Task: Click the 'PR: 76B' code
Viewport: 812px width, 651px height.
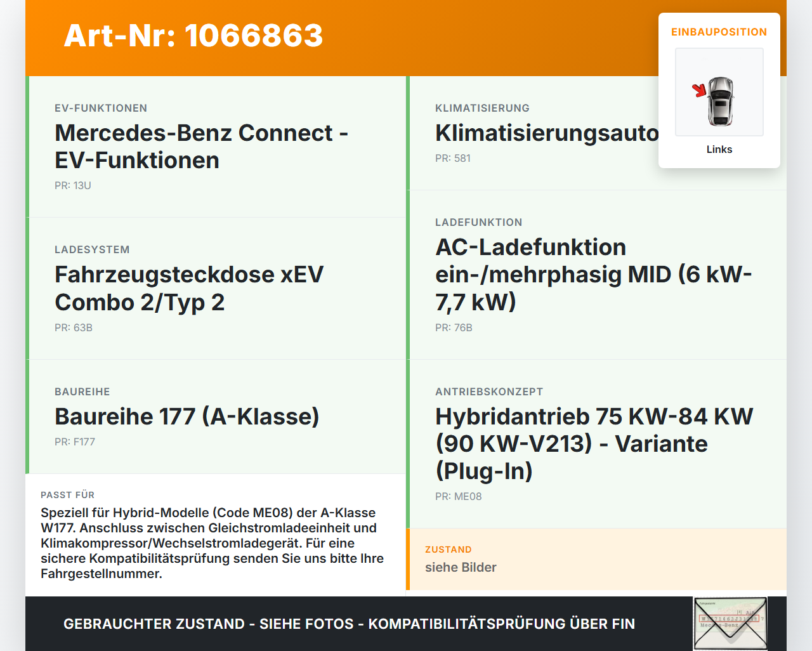Action: pyautogui.click(x=454, y=327)
